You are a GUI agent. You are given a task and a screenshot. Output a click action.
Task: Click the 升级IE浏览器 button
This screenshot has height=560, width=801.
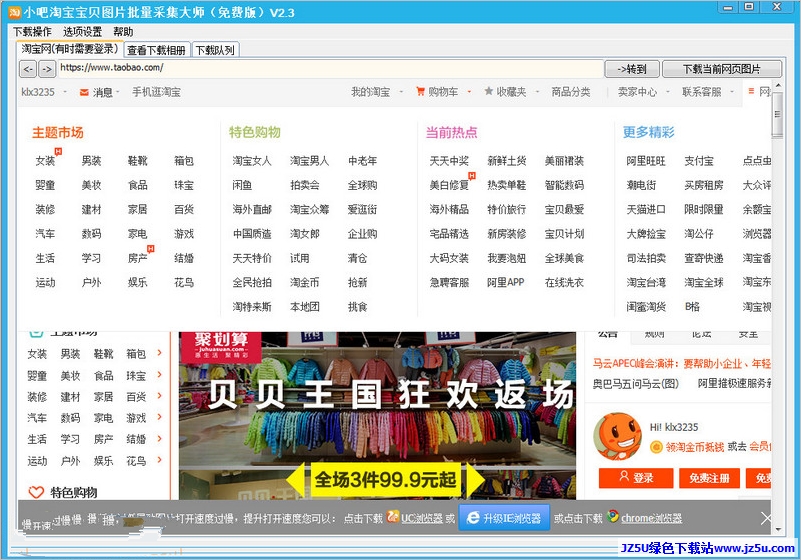coord(504,518)
